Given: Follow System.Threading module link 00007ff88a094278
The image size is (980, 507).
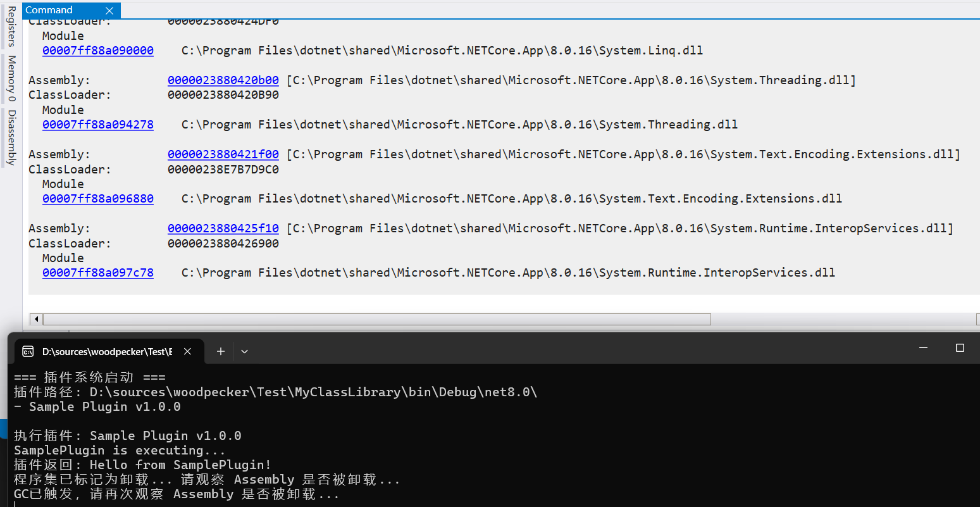Looking at the screenshot, I should 97,125.
